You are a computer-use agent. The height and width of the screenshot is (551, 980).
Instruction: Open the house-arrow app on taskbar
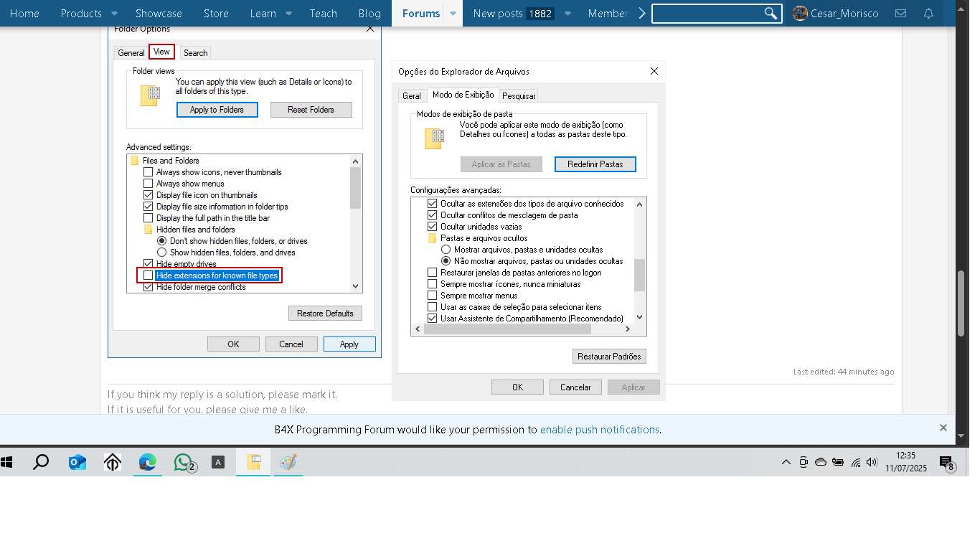(113, 463)
